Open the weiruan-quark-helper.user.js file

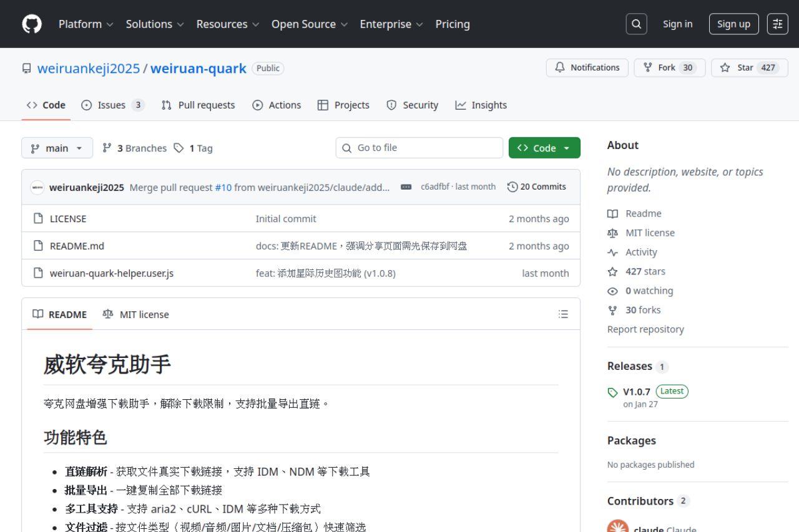coord(112,273)
